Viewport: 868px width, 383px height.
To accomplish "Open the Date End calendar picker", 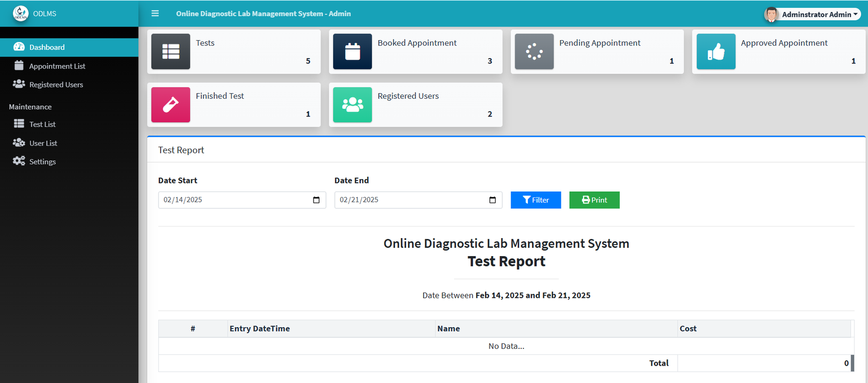I will tap(493, 200).
